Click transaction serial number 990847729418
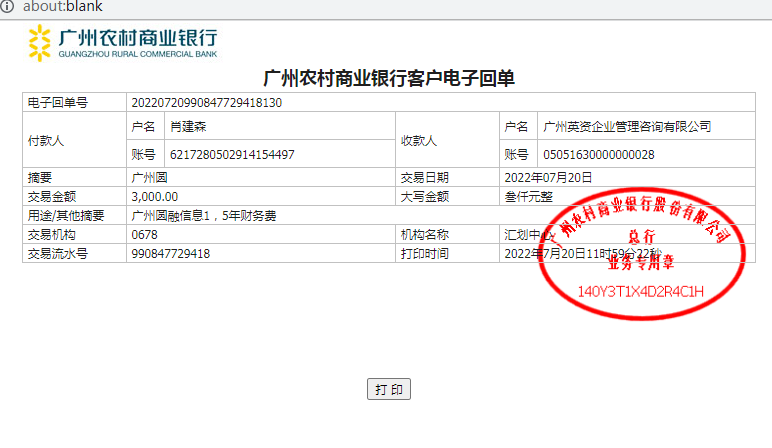Viewport: 772px width, 448px height. [170, 254]
